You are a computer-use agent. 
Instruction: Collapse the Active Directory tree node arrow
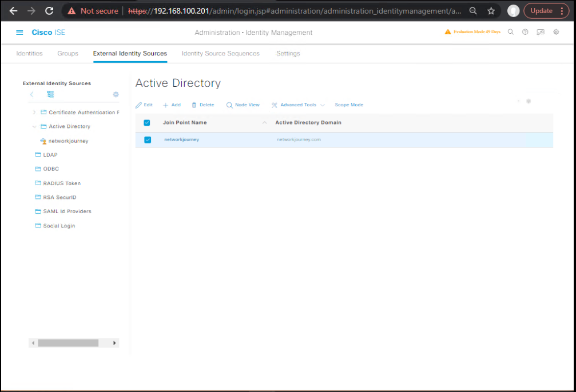[x=34, y=126]
